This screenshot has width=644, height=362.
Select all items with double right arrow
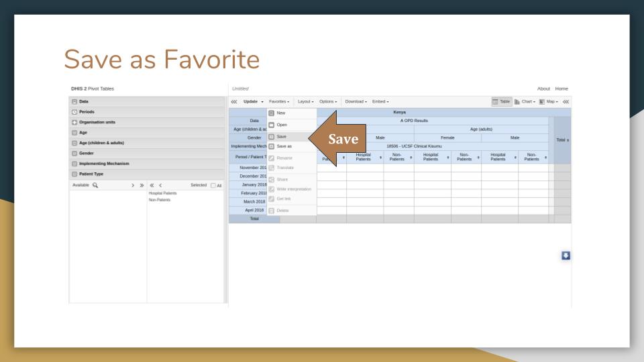click(142, 185)
